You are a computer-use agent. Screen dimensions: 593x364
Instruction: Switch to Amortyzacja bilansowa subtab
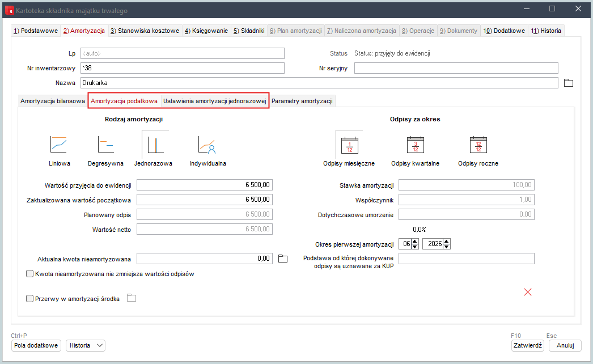(x=53, y=101)
